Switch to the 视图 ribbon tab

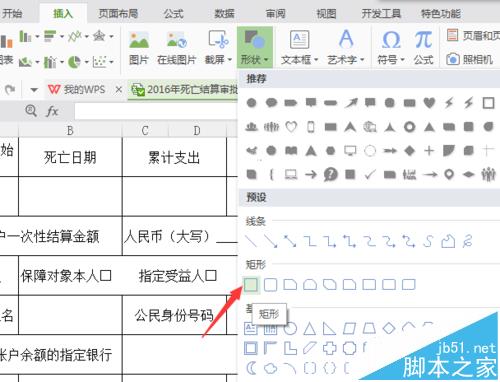326,14
